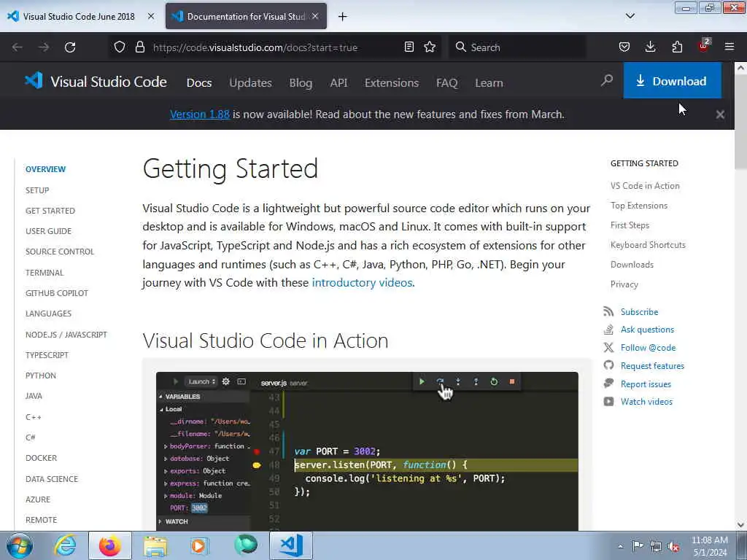Click the page vertical scrollbar thumb
The width and height of the screenshot is (747, 560).
(x=740, y=122)
